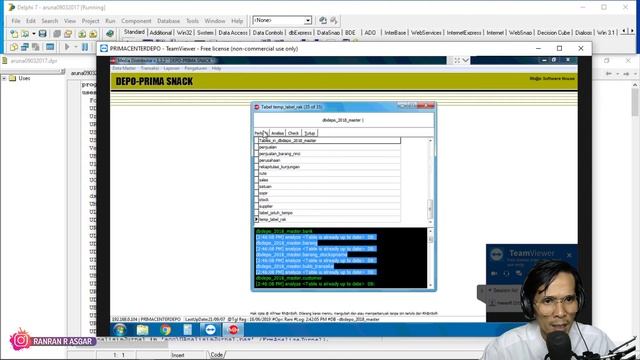640x360 pixels.
Task: Select the Additional component palette tab
Action: (160, 33)
